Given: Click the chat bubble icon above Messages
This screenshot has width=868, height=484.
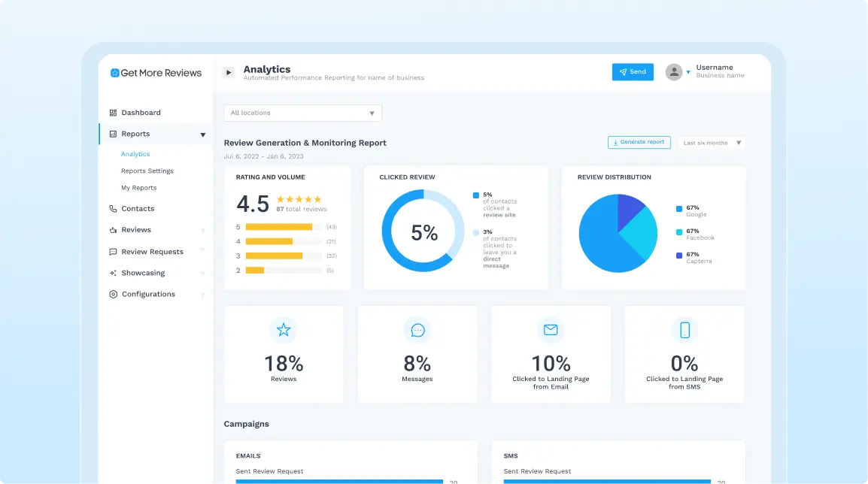Looking at the screenshot, I should pyautogui.click(x=417, y=330).
